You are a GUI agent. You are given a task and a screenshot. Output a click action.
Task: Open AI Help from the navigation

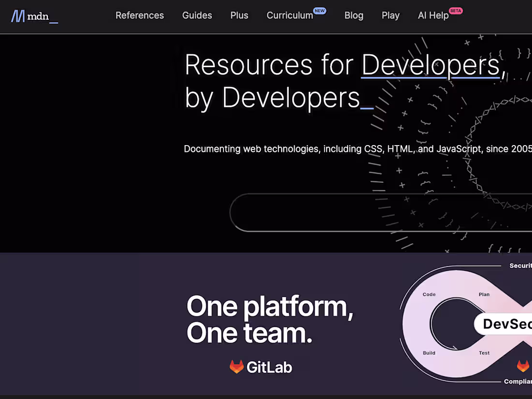(x=433, y=15)
